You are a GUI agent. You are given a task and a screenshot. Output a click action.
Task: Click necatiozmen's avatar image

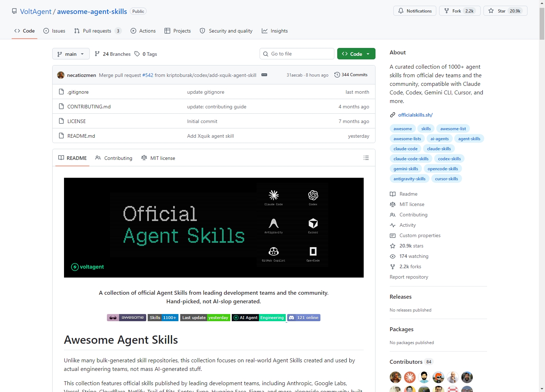(x=61, y=75)
